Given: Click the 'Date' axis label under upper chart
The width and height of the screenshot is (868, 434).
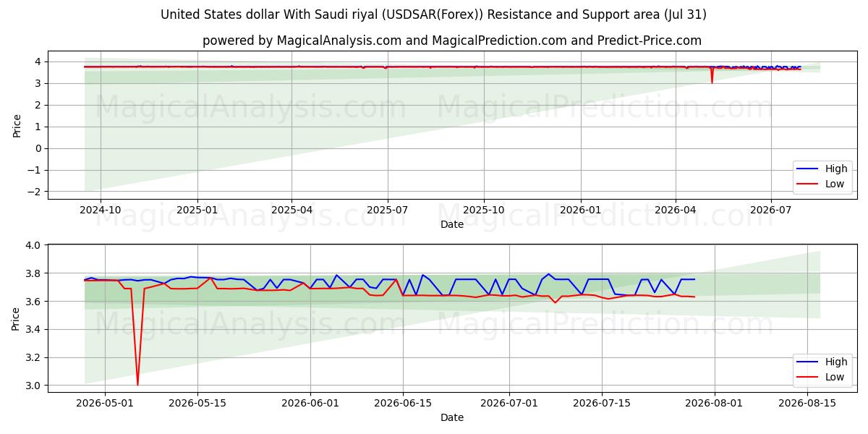Looking at the screenshot, I should tap(452, 224).
